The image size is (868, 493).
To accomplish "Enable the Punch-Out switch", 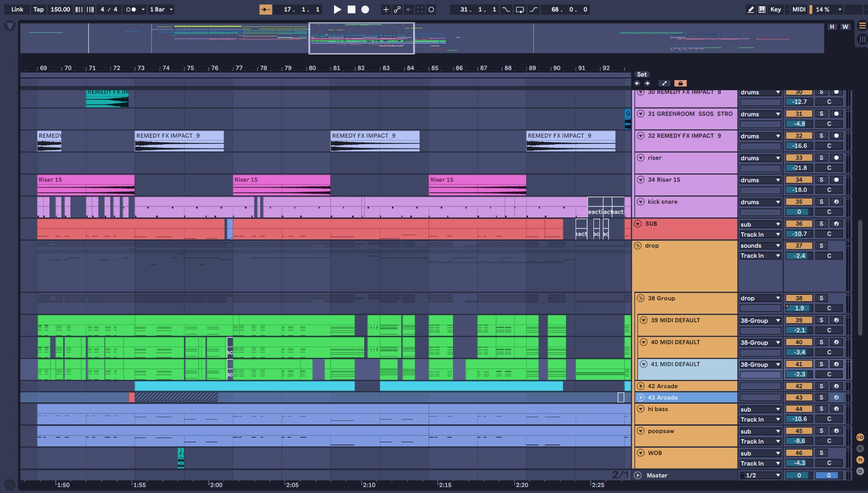I will tap(533, 9).
